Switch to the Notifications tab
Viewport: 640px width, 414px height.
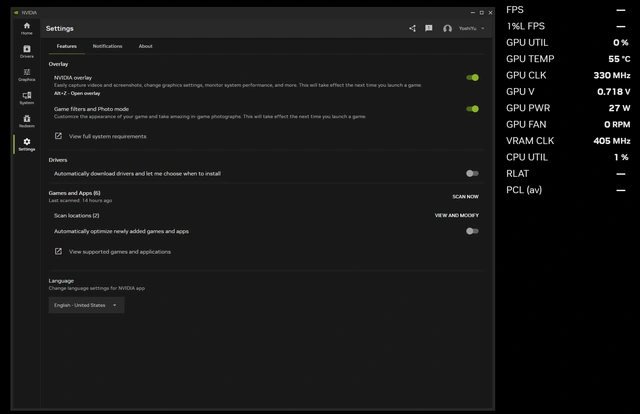pos(107,46)
